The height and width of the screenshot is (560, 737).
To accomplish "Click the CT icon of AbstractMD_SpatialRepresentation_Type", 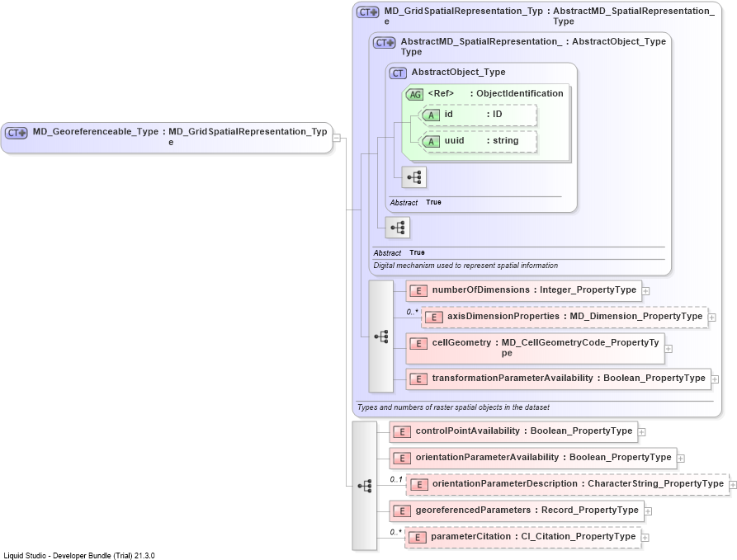I will 385,43.
